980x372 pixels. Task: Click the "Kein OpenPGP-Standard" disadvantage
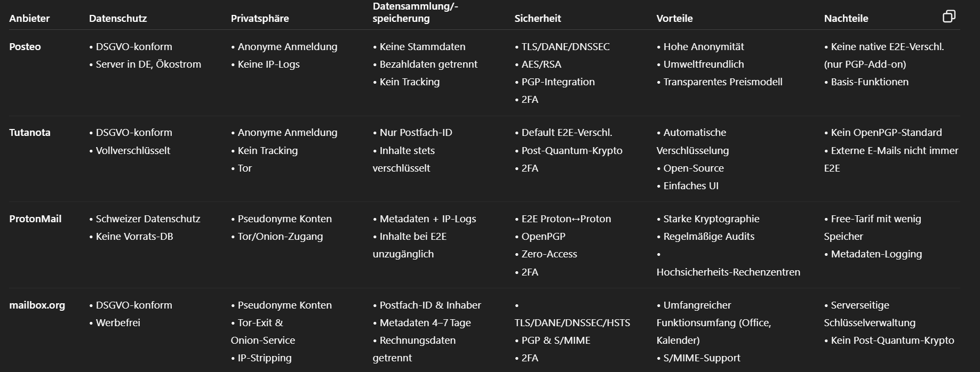coord(886,132)
